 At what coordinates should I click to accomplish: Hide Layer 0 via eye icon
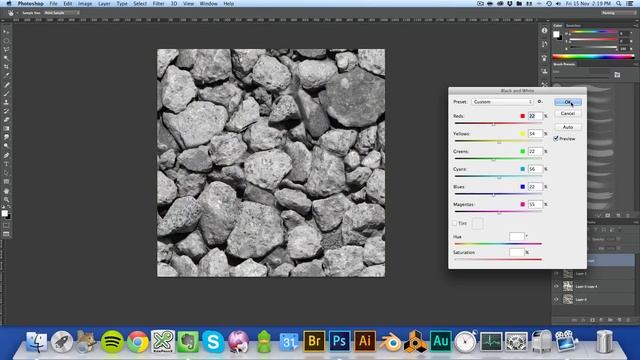coord(556,299)
